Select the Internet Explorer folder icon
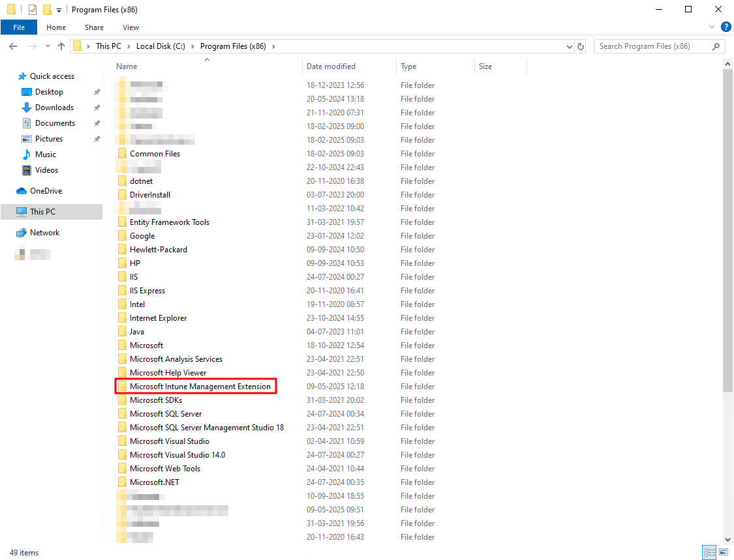 122,317
